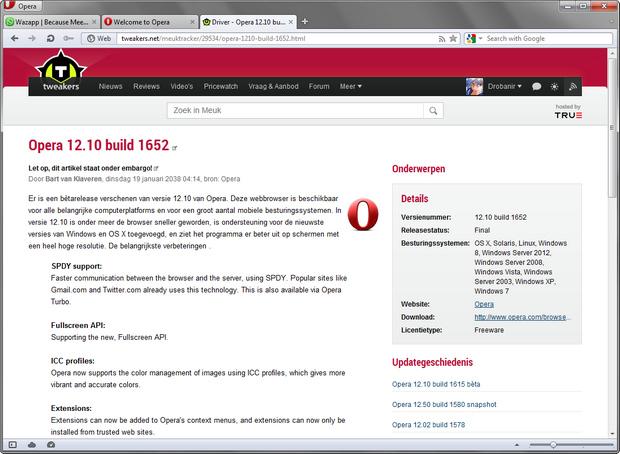Viewport: 620px width, 454px height.
Task: Click the red Opera logo image
Action: [x=363, y=214]
